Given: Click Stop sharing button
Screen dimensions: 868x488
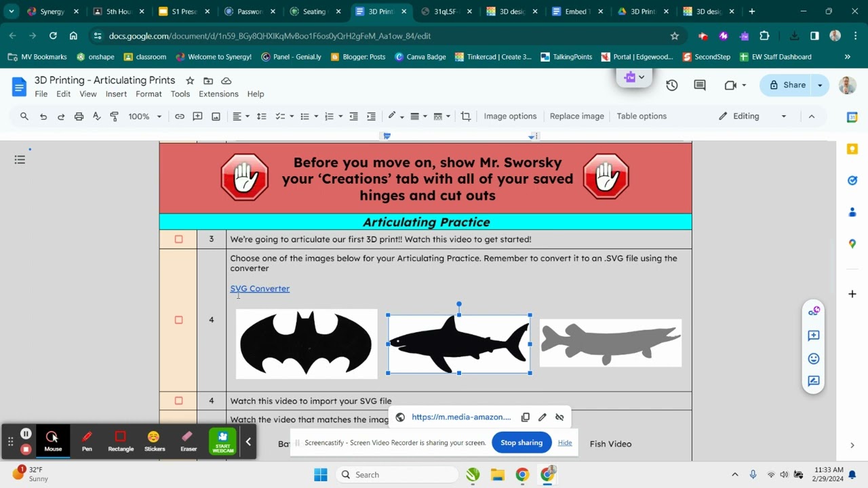Looking at the screenshot, I should click(521, 443).
